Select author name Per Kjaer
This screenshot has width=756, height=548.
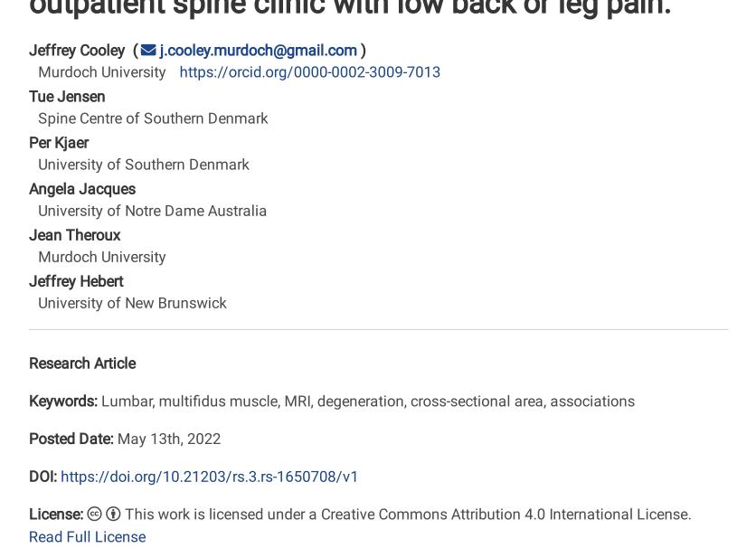(59, 143)
